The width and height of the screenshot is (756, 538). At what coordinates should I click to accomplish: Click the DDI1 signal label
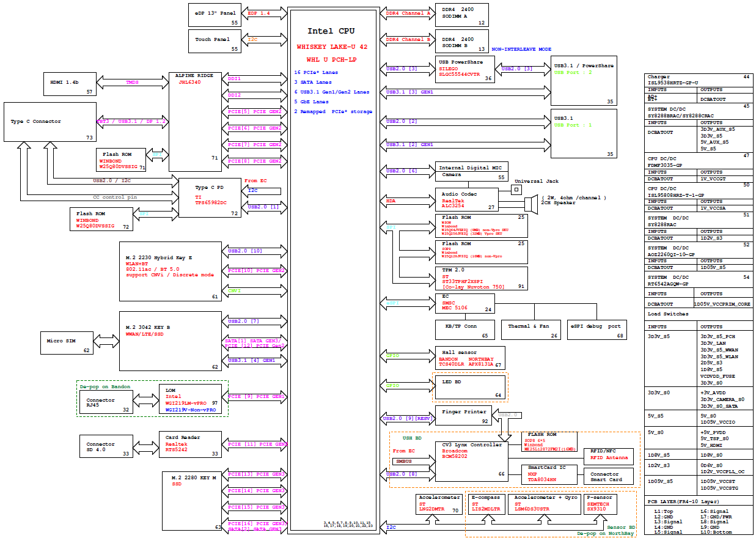click(234, 79)
